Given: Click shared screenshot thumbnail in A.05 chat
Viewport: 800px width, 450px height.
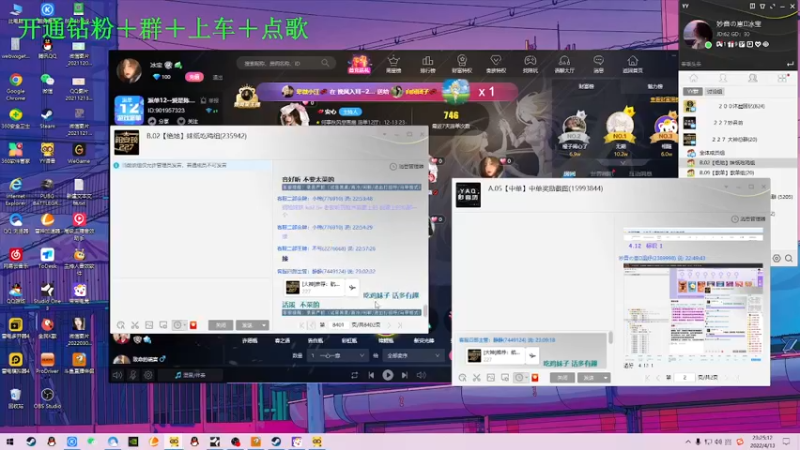Looking at the screenshot, I should pos(693,312).
